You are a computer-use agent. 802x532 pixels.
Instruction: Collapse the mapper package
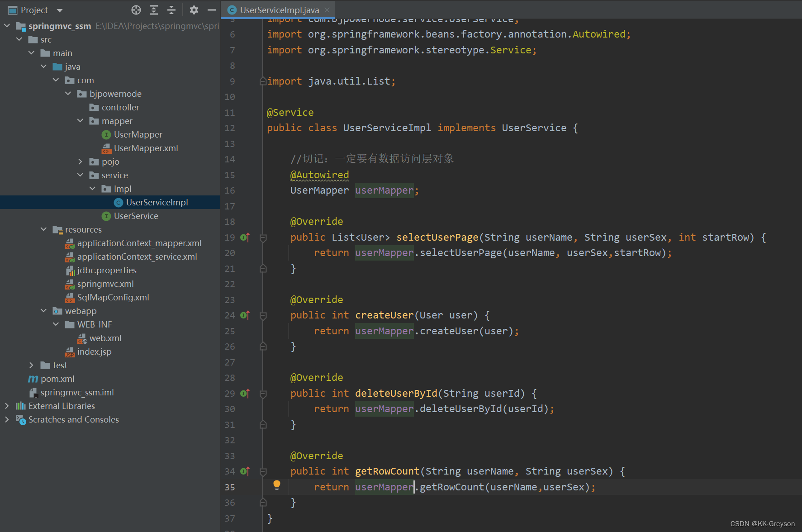click(x=80, y=121)
